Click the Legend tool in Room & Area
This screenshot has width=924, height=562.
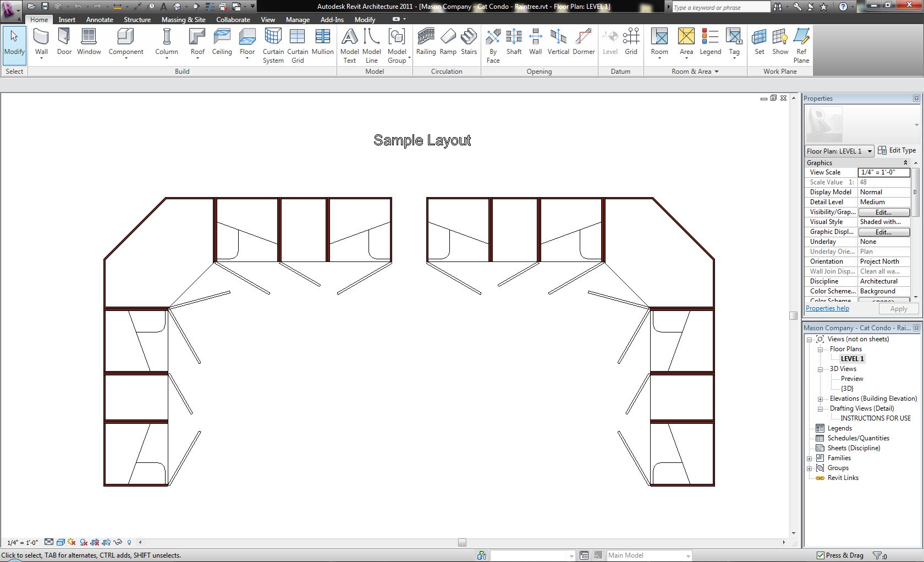pyautogui.click(x=710, y=42)
